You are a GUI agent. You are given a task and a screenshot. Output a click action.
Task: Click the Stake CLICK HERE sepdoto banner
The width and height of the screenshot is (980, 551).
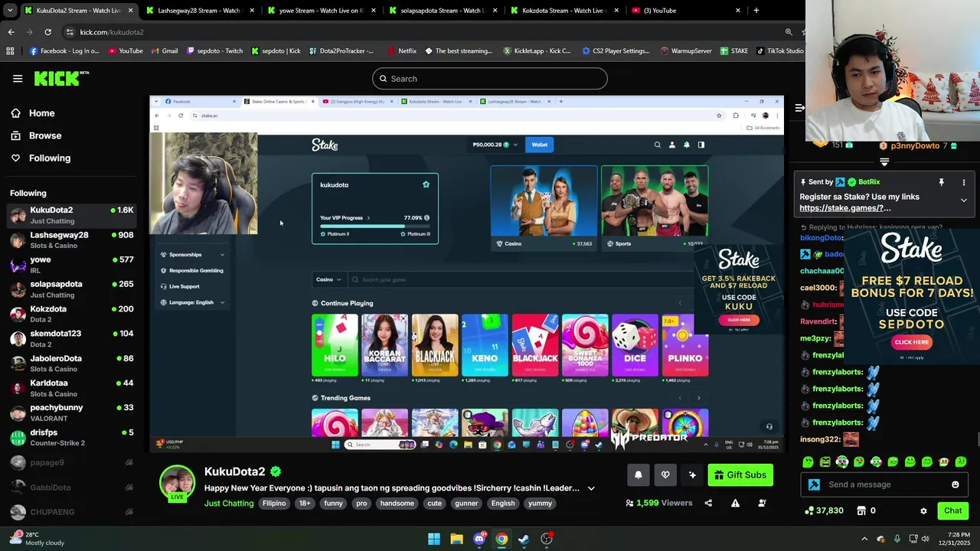pyautogui.click(x=912, y=342)
